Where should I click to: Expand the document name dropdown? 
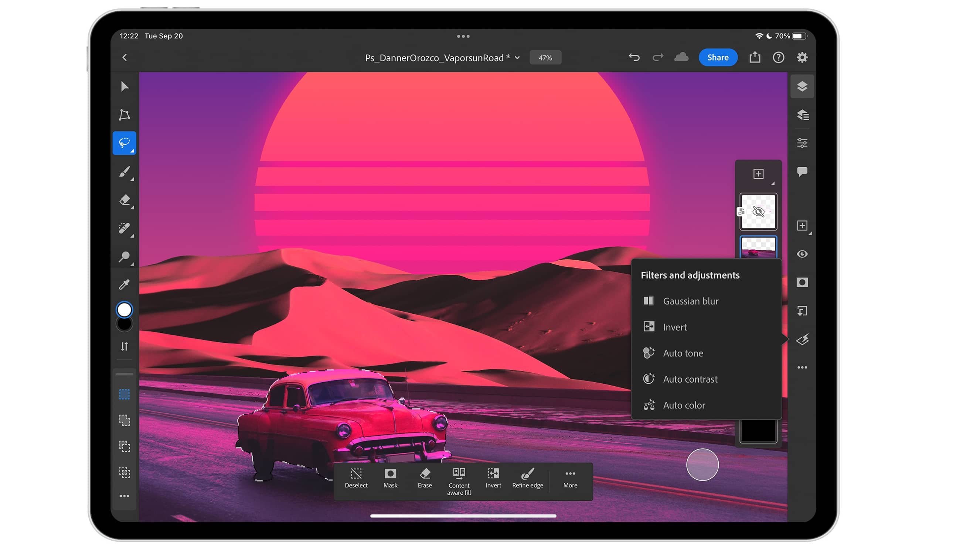pos(517,58)
